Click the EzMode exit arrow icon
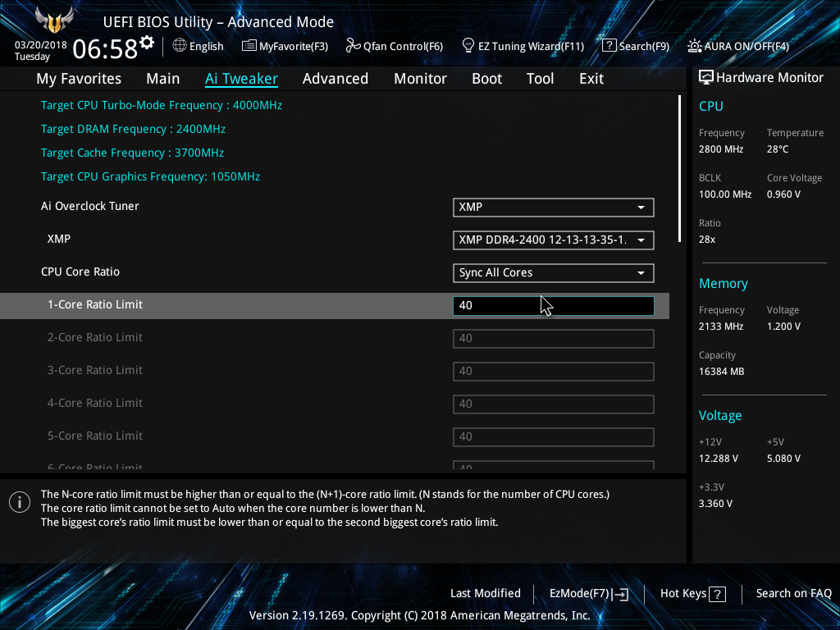 pyautogui.click(x=620, y=594)
